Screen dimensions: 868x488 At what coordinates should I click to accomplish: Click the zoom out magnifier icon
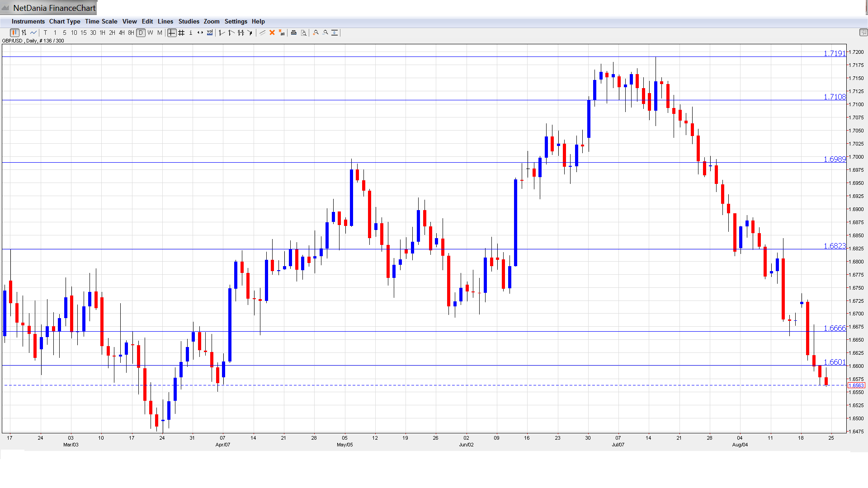[x=325, y=33]
